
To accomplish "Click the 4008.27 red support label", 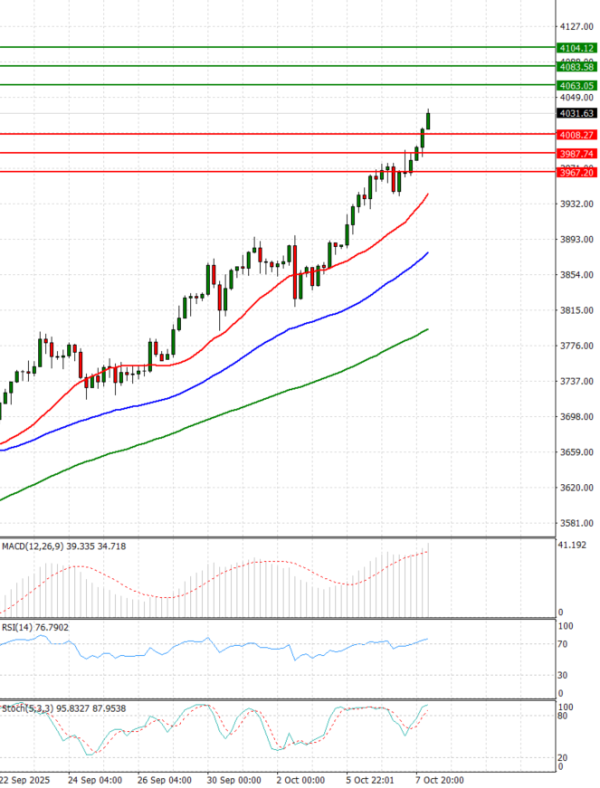I will pyautogui.click(x=577, y=134).
